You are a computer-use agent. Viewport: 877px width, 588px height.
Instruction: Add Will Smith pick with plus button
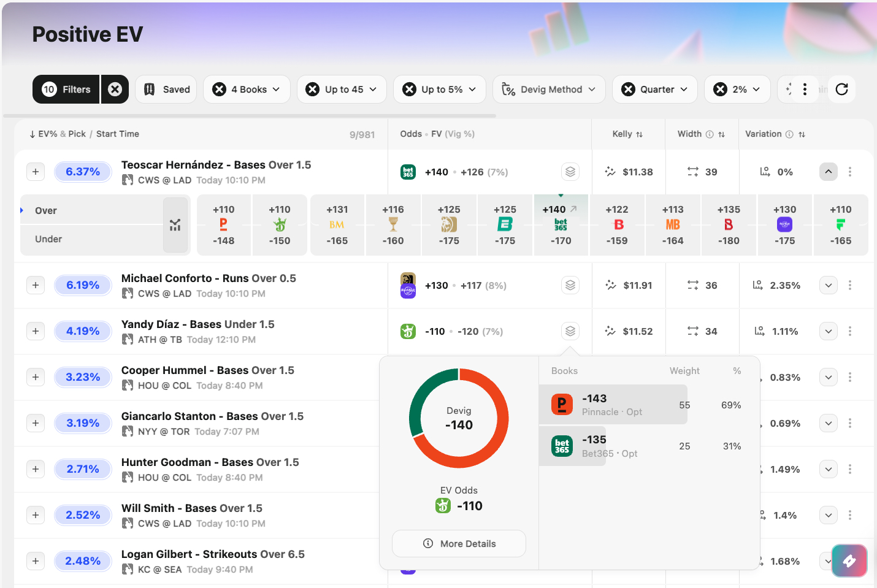coord(36,515)
